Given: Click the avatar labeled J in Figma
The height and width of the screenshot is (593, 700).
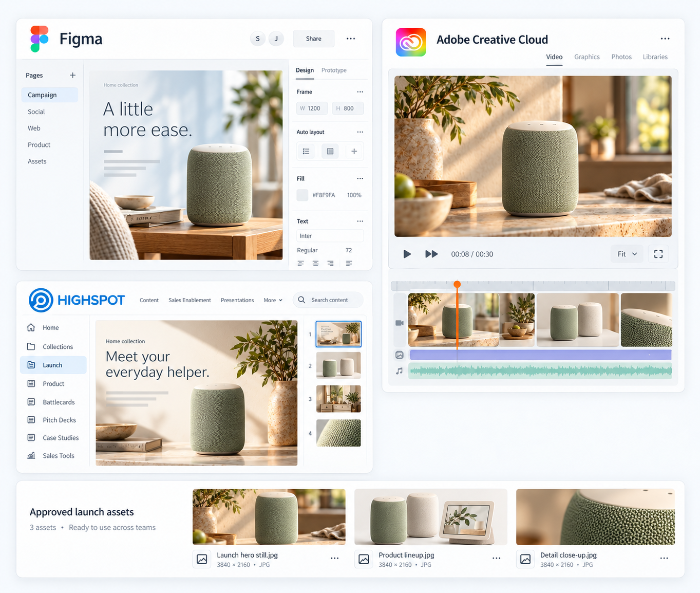Looking at the screenshot, I should [x=276, y=39].
